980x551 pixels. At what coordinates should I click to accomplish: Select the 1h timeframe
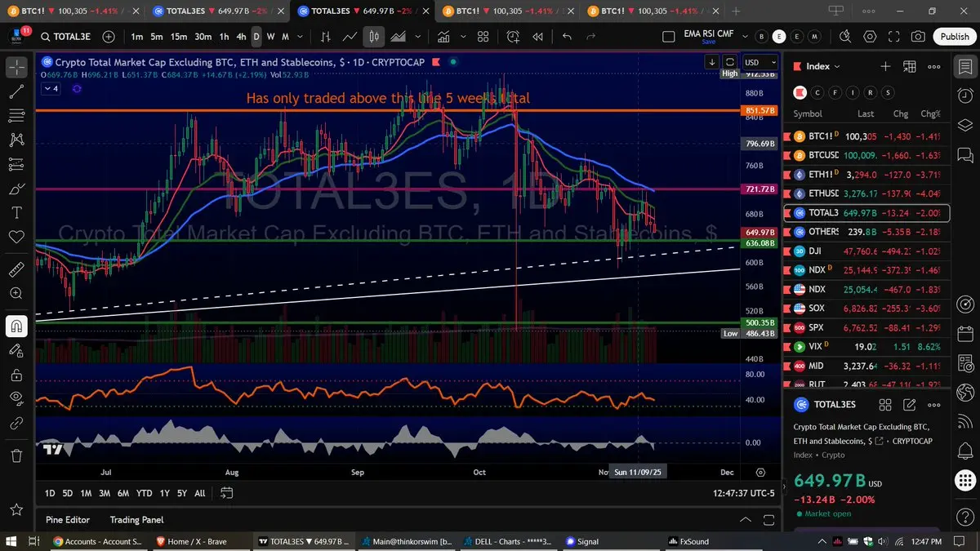(224, 37)
